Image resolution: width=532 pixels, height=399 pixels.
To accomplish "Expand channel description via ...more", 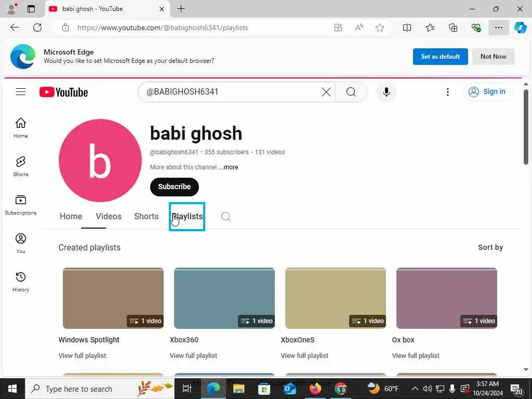I will click(229, 167).
